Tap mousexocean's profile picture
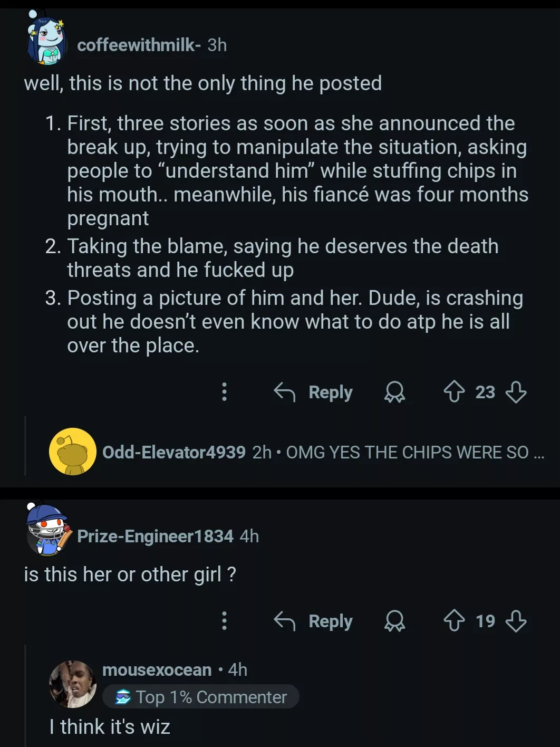The height and width of the screenshot is (747, 560). (73, 684)
